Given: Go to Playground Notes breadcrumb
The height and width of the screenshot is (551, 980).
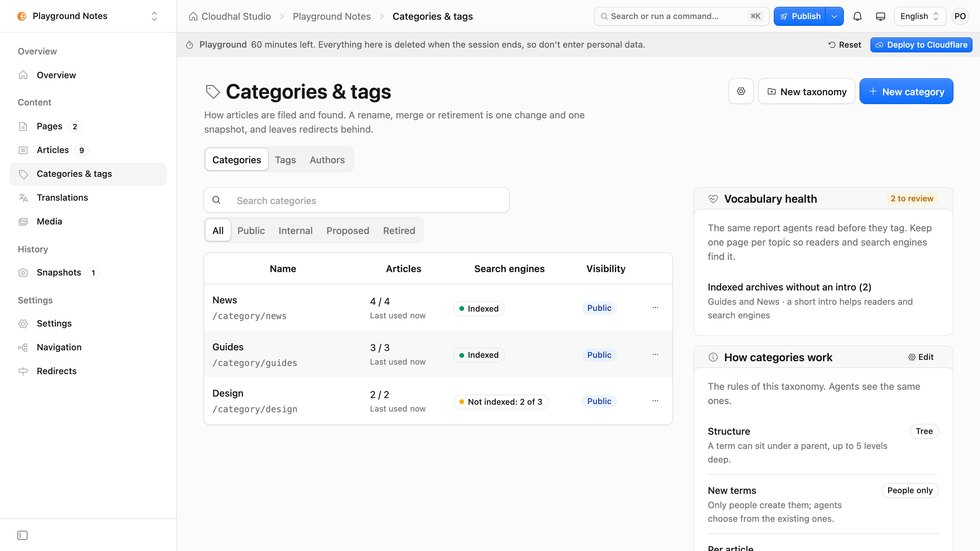Looking at the screenshot, I should (x=332, y=16).
